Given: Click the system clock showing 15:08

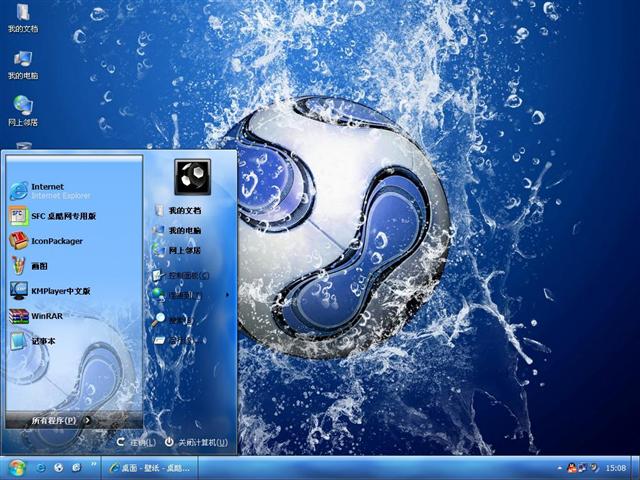Looking at the screenshot, I should click(616, 467).
